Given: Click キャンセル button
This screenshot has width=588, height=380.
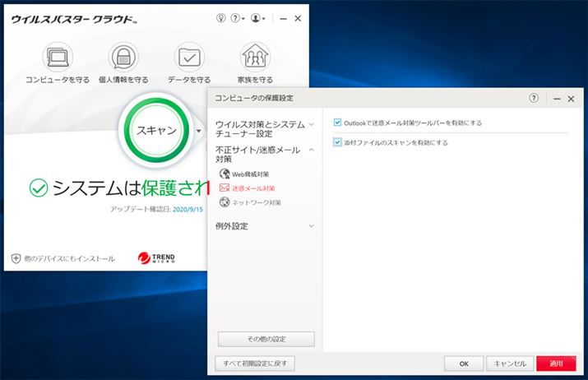Looking at the screenshot, I should (510, 364).
